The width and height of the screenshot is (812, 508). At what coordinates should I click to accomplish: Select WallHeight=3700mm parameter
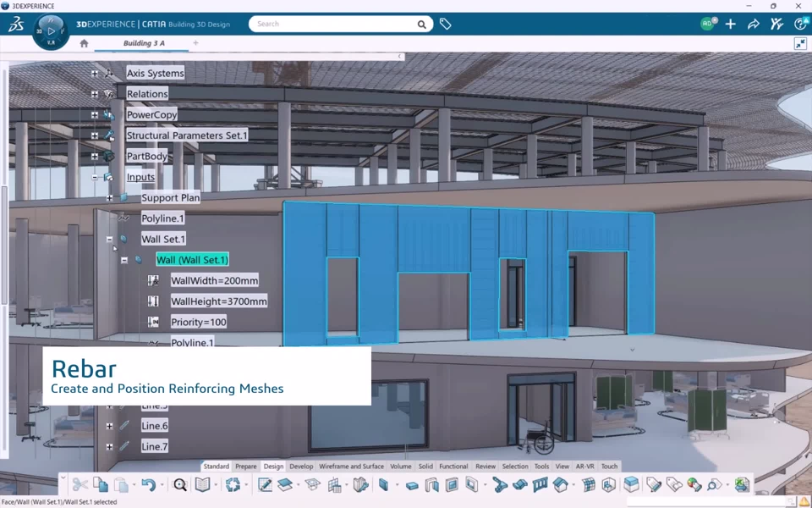[219, 301]
